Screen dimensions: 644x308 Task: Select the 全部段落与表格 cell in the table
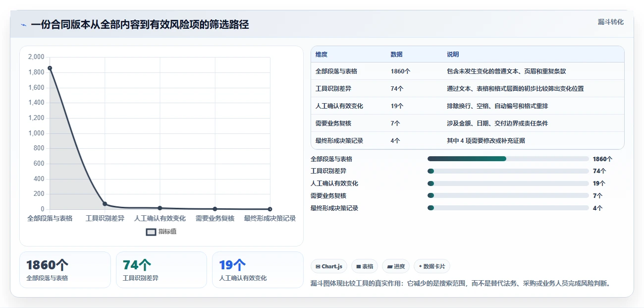(336, 71)
